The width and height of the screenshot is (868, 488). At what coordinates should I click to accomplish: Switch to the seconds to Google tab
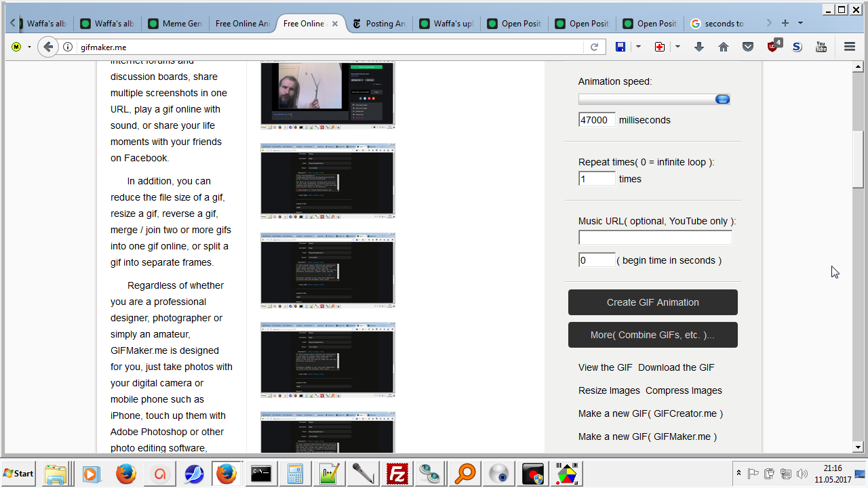[718, 24]
